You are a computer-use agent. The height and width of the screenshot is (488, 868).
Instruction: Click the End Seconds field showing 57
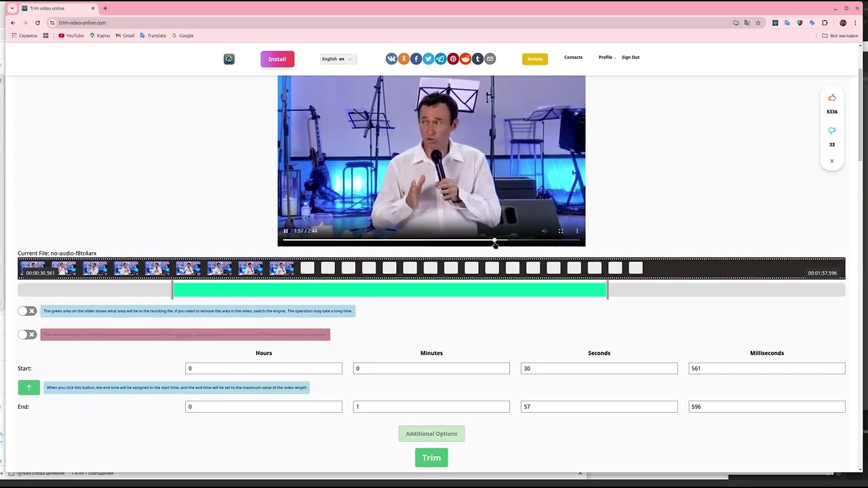click(x=599, y=407)
